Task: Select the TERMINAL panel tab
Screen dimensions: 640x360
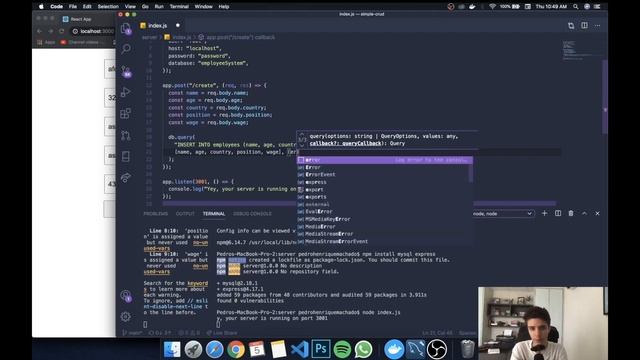Action: 214,213
